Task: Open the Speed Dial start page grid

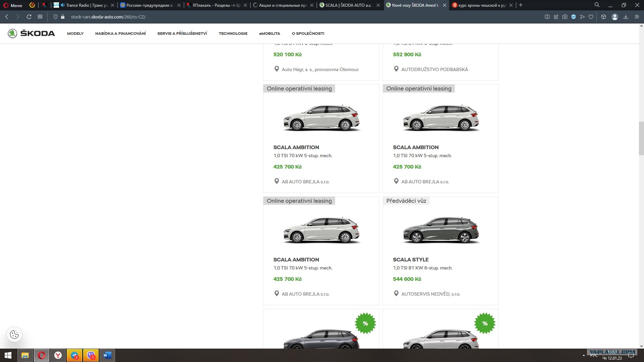Action: 40,17
